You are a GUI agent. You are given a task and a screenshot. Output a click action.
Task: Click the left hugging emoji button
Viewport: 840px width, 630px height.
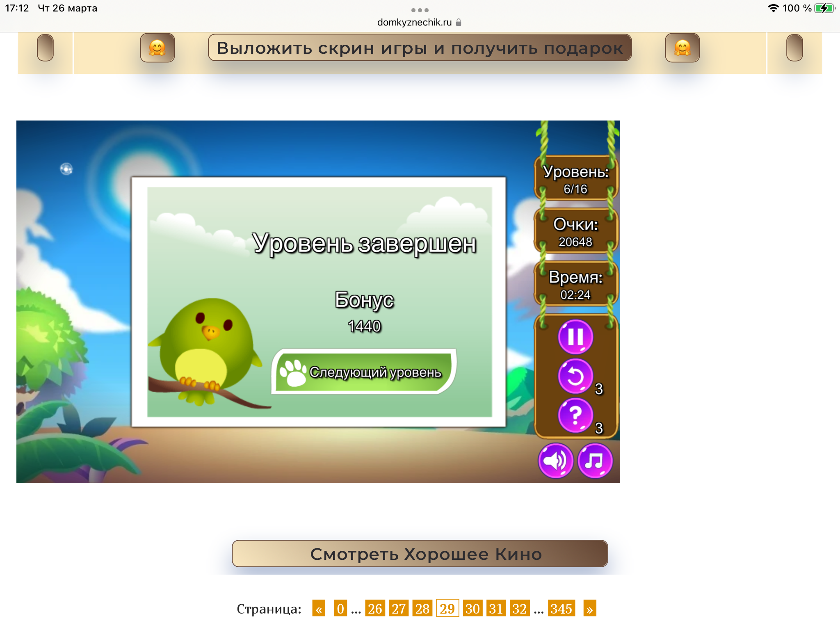[157, 48]
